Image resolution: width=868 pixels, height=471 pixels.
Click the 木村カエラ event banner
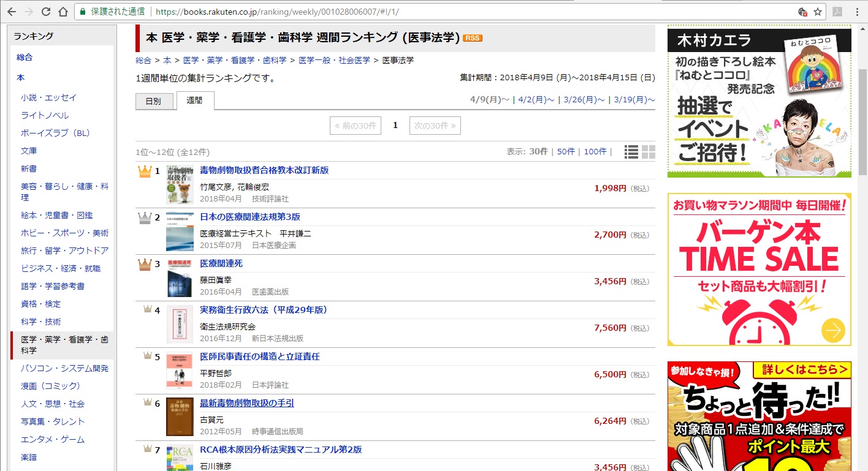(759, 101)
